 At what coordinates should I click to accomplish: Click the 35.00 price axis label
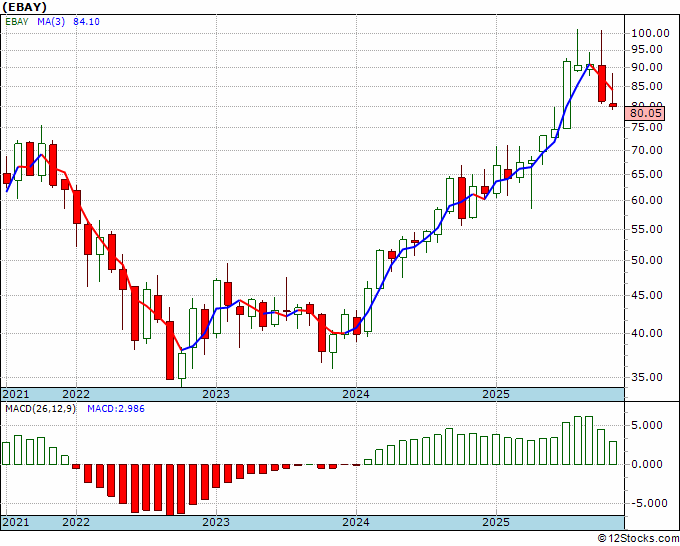pyautogui.click(x=649, y=377)
